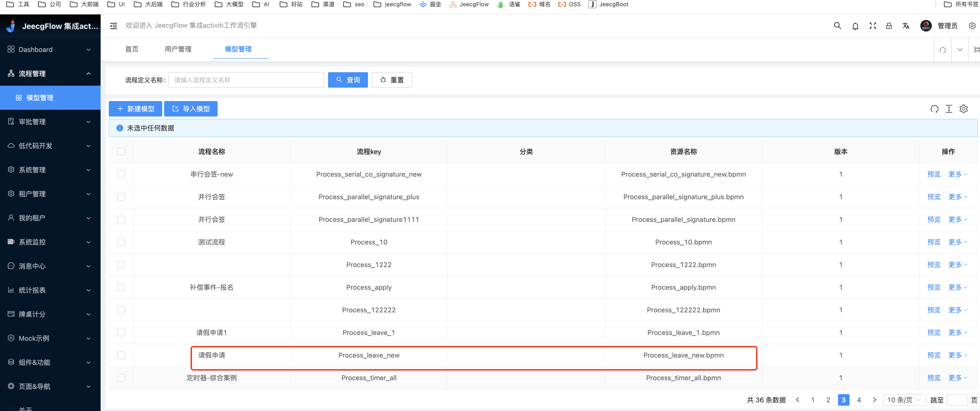
Task: Open the JeecgBoot bookmark
Action: 608,5
